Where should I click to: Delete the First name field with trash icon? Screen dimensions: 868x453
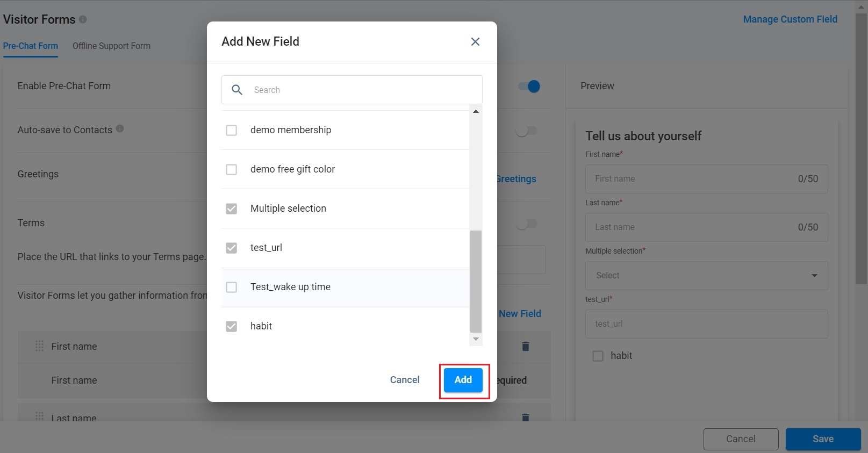526,346
